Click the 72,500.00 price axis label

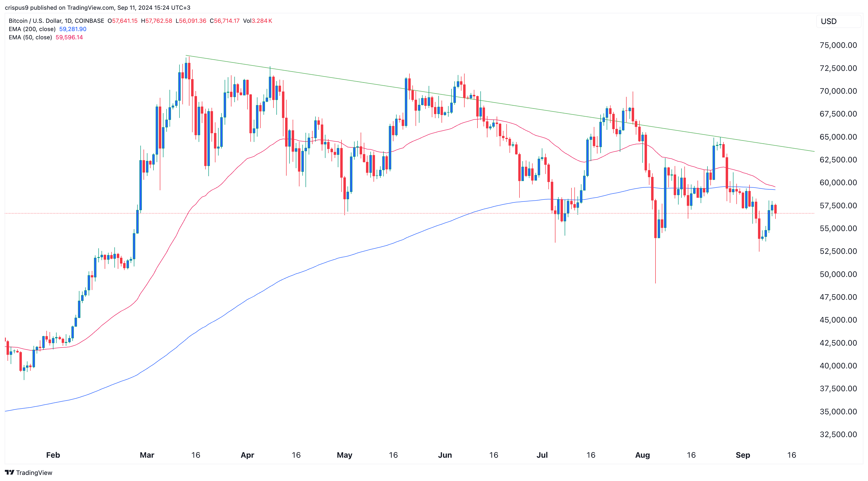tap(838, 68)
